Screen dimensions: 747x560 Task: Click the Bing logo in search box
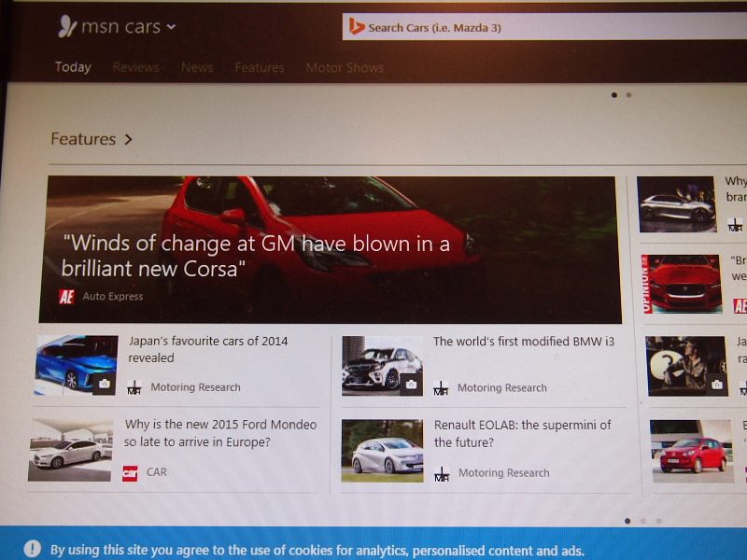pos(357,27)
